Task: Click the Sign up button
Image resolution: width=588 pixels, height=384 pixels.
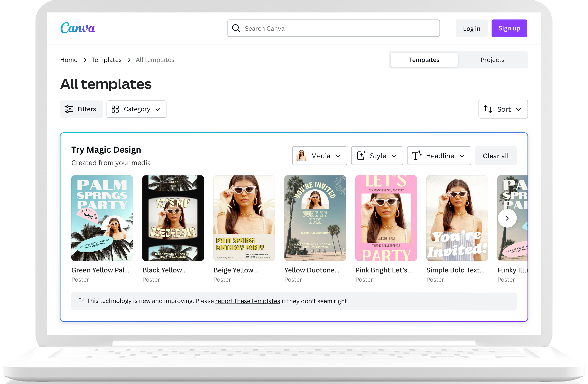Action: (x=509, y=28)
